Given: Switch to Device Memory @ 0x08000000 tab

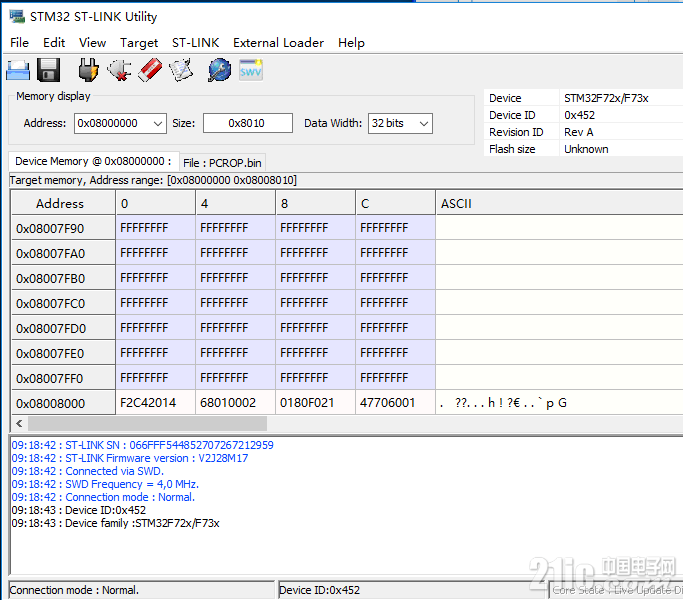Looking at the screenshot, I should 93,161.
